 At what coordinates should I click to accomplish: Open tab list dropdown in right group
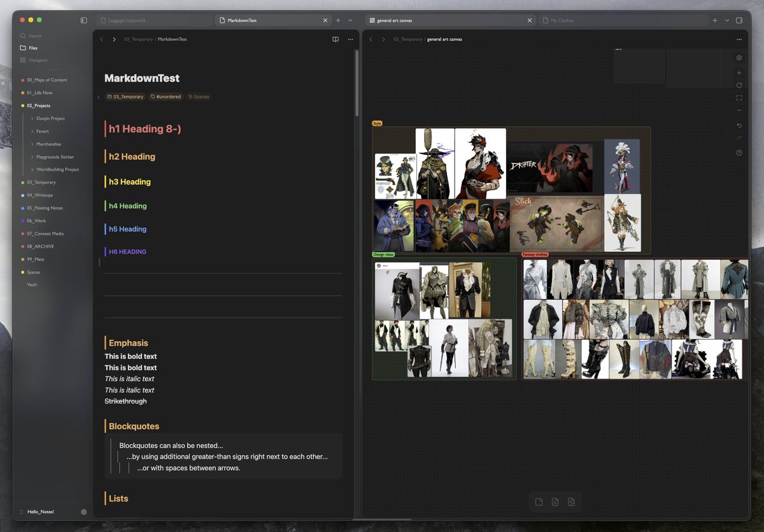727,20
